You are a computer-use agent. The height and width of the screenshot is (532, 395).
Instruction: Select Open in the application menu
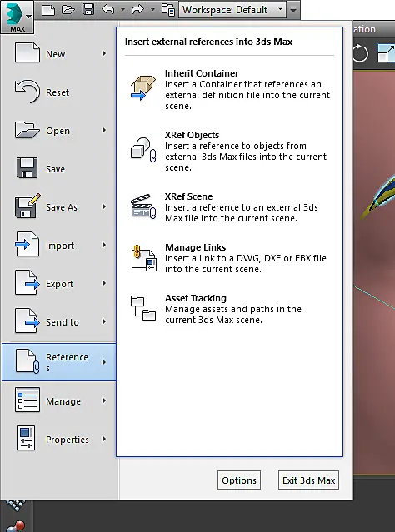[60, 130]
